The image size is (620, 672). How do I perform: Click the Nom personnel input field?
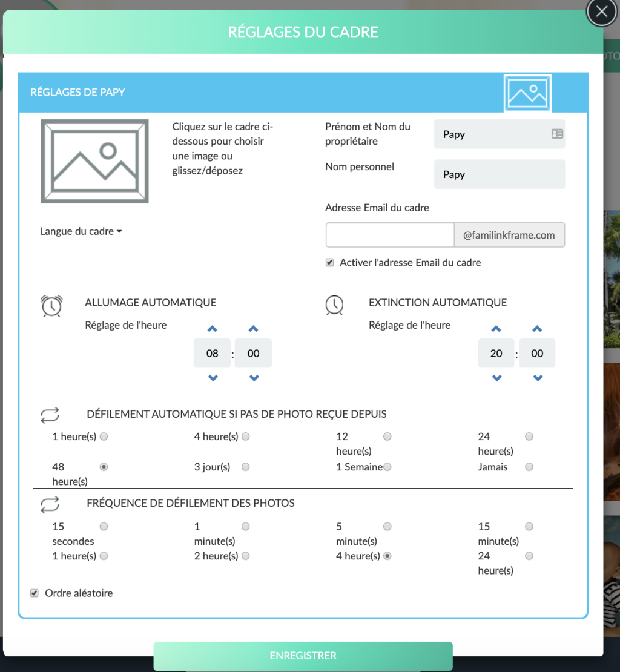click(499, 174)
